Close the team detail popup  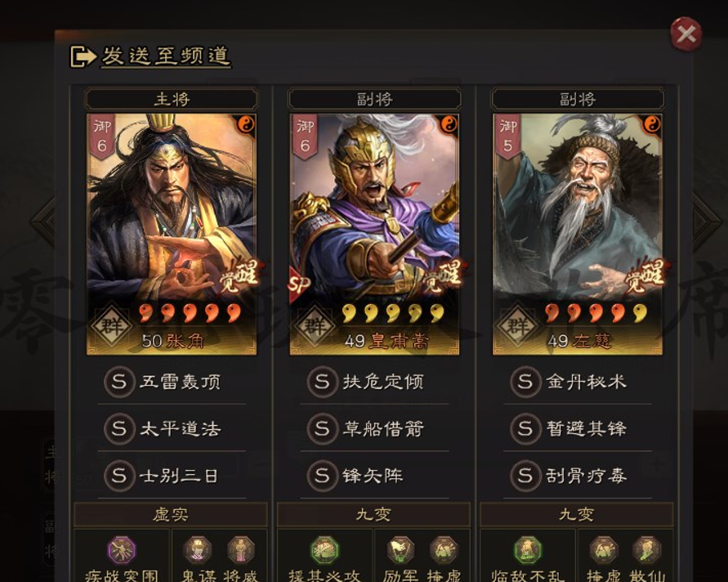coord(686,34)
